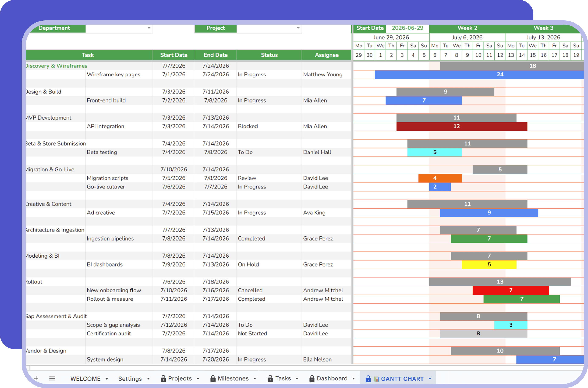The image size is (588, 388).
Task: Click the lock icon on Milestones tab
Action: click(x=213, y=379)
